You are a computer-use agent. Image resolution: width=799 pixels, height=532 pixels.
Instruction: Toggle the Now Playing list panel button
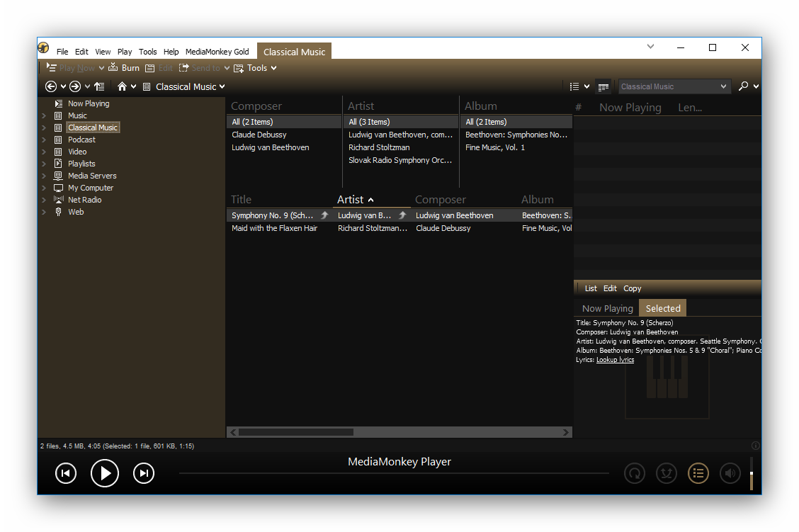pos(698,473)
